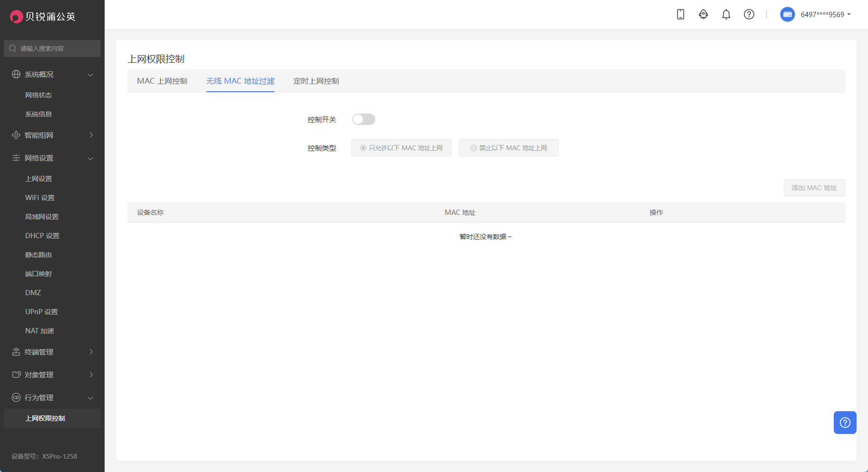Viewport: 868px width, 472px height.
Task: Open the account dropdown 6497****9569
Action: [x=825, y=14]
